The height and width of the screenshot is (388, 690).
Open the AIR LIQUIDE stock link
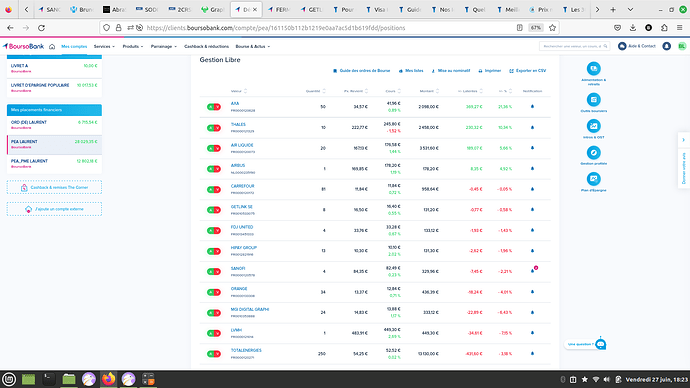[242, 145]
